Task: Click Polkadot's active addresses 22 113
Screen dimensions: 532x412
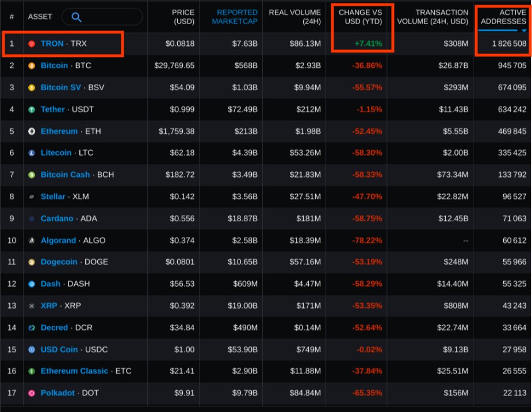Action: click(515, 394)
